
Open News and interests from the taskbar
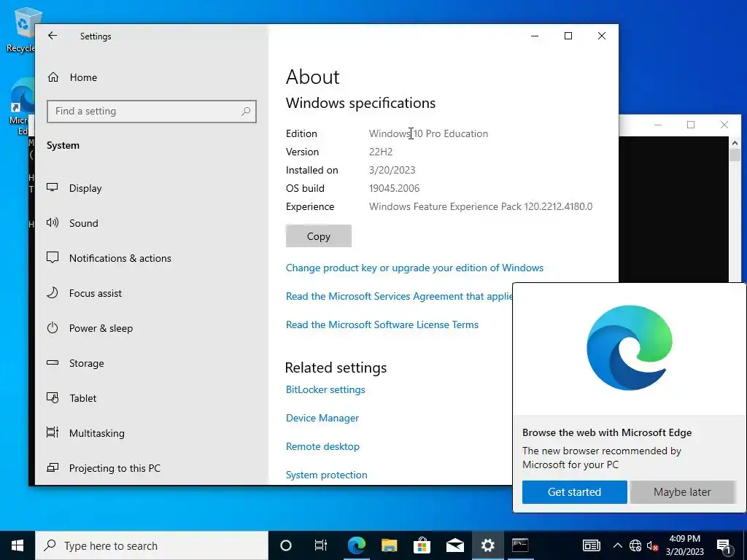click(591, 545)
